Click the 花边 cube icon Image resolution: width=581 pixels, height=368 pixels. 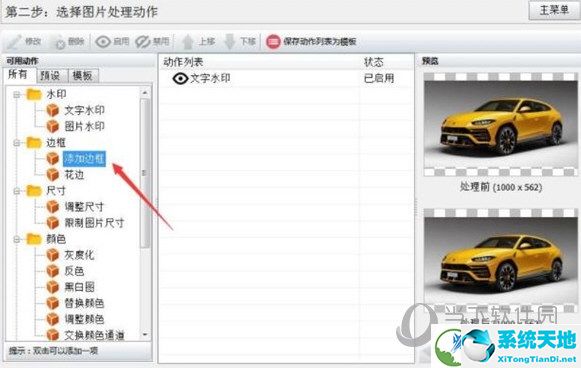(53, 174)
